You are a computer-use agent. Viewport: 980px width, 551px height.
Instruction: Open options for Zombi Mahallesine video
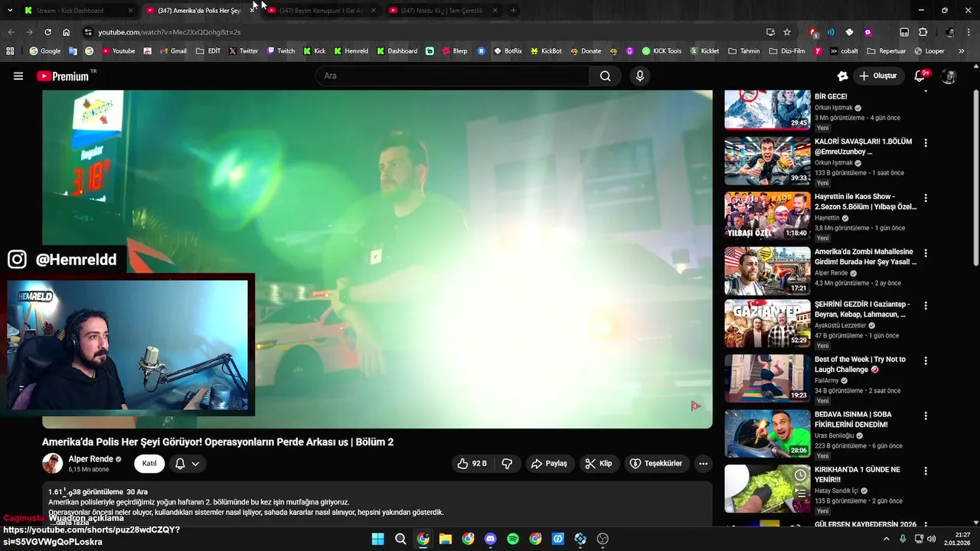926,253
